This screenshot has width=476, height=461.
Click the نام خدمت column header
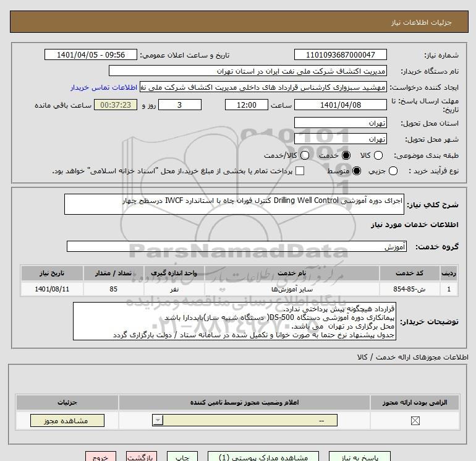292,273
